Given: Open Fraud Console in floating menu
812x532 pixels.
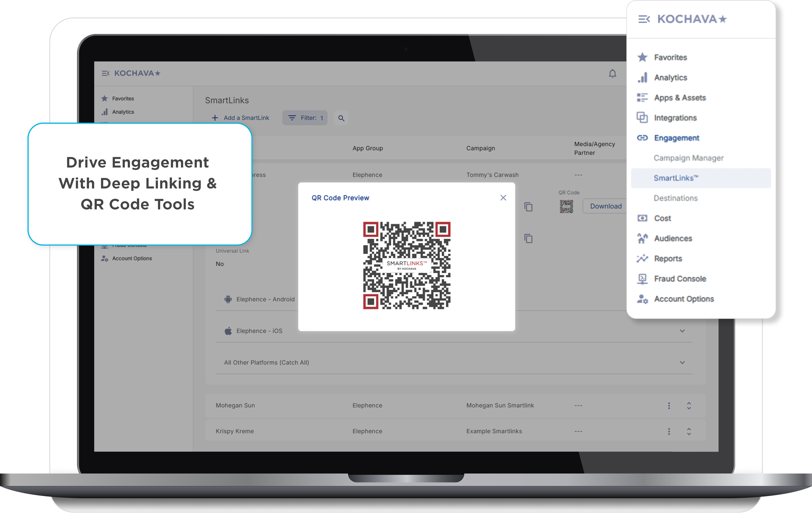Looking at the screenshot, I should 680,279.
